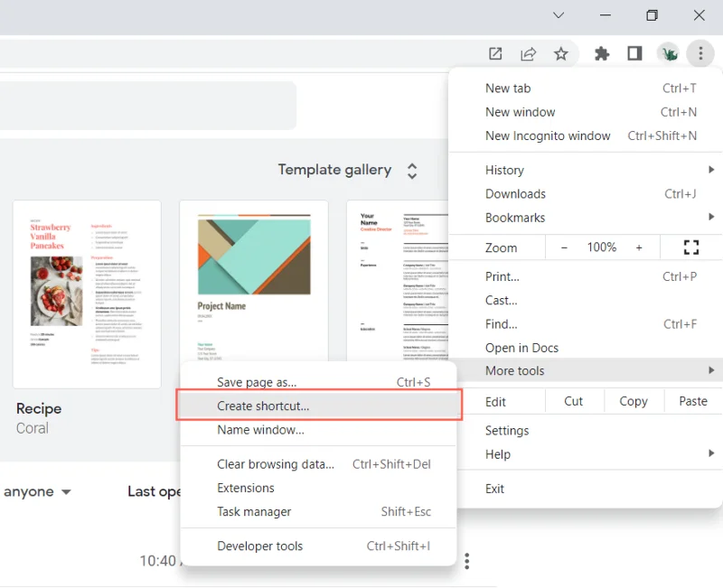Select New window menu entry
Viewport: 723px width, 588px height.
[586, 112]
